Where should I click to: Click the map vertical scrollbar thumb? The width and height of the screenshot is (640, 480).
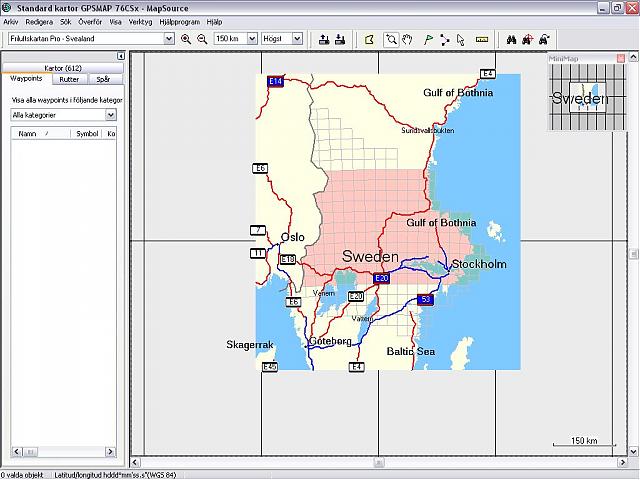click(x=633, y=253)
